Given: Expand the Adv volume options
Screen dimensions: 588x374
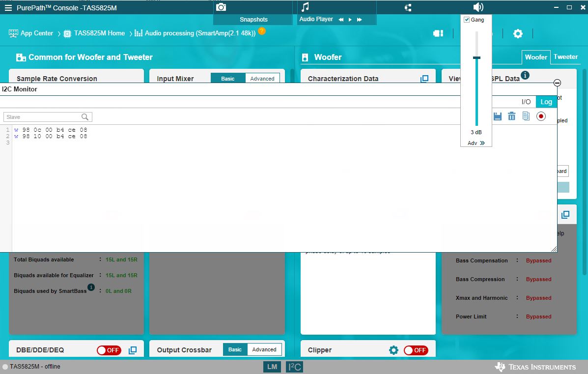Looking at the screenshot, I should click(x=476, y=143).
